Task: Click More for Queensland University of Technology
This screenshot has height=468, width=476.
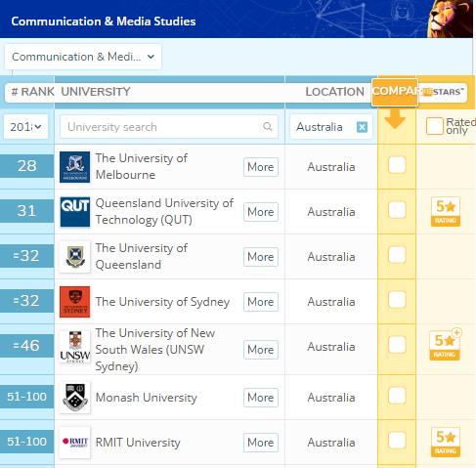Action: pyautogui.click(x=261, y=212)
